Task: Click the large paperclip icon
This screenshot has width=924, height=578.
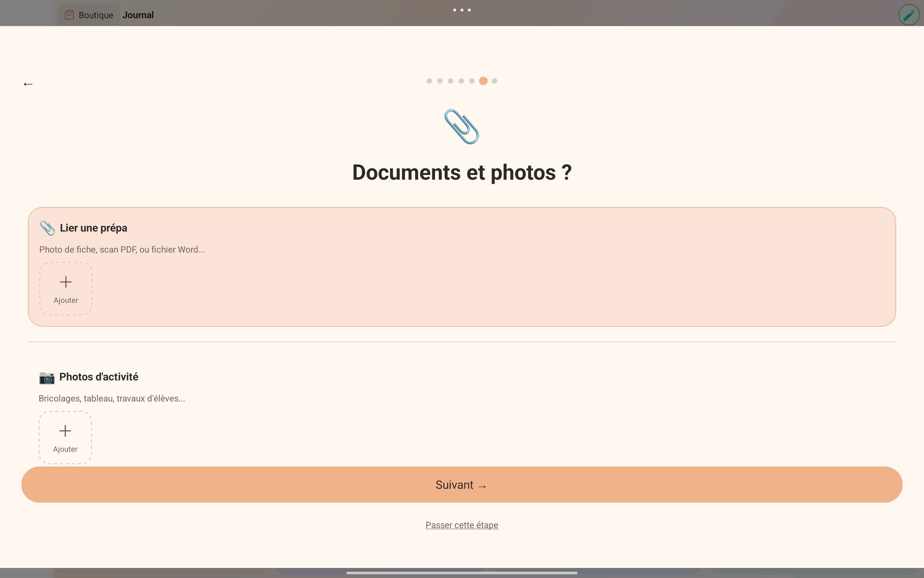Action: point(462,127)
